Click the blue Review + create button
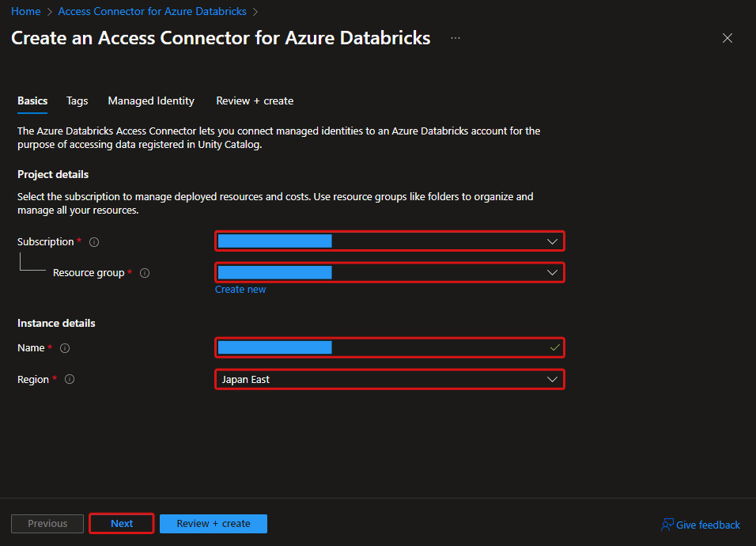The width and height of the screenshot is (756, 546). tap(213, 523)
